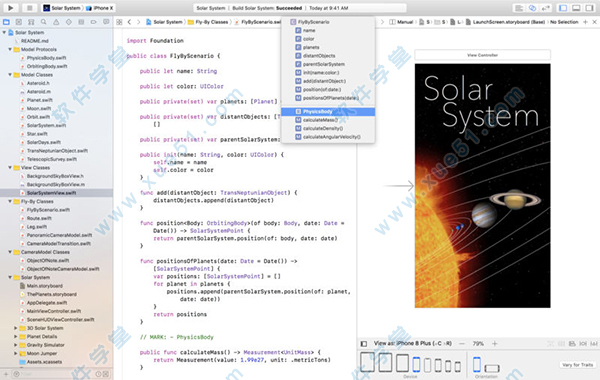Toggle the bottom debug area
This screenshot has width=600, height=380.
coord(576,8)
